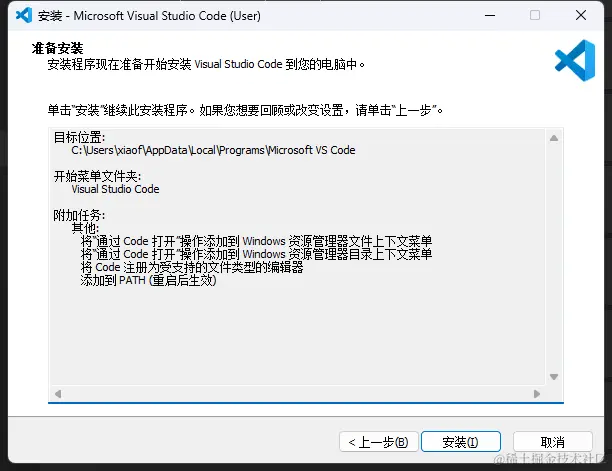Click the 其他: sub-heading
The width and height of the screenshot is (612, 471).
(x=85, y=228)
